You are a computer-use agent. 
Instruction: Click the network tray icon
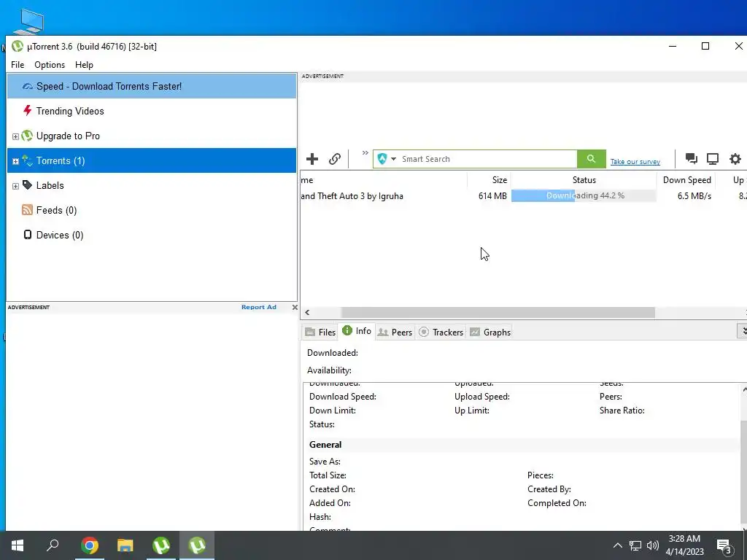click(635, 545)
